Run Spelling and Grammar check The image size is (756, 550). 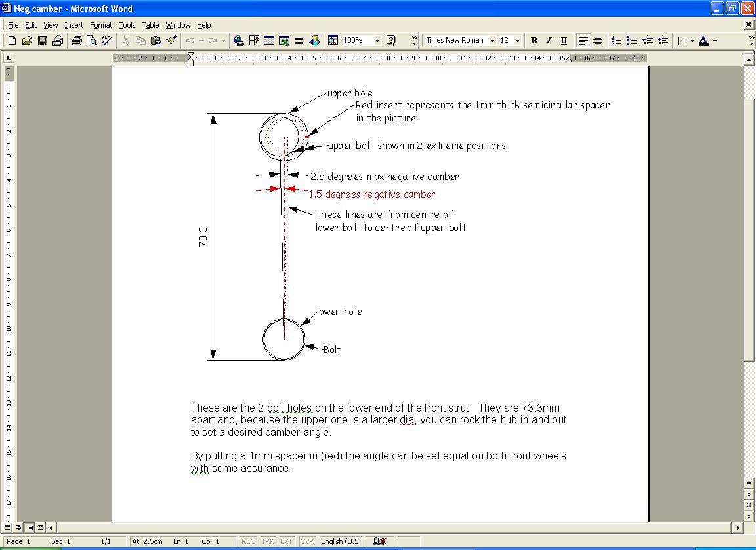[106, 41]
